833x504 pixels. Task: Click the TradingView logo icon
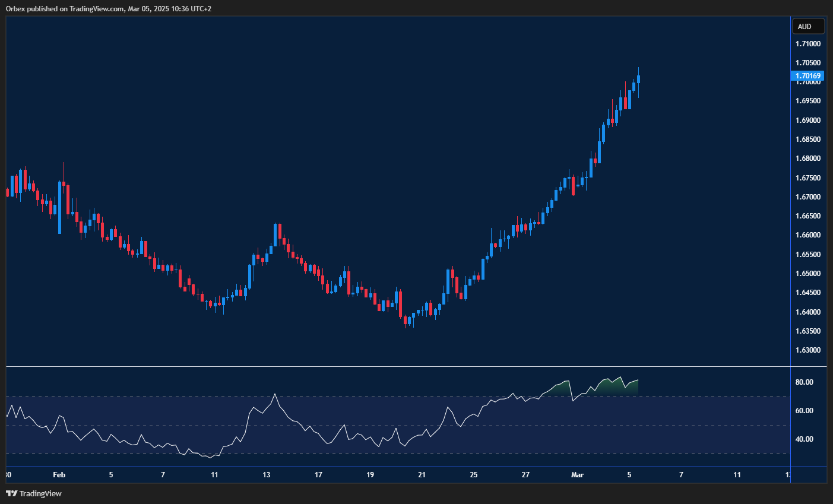tap(12, 493)
